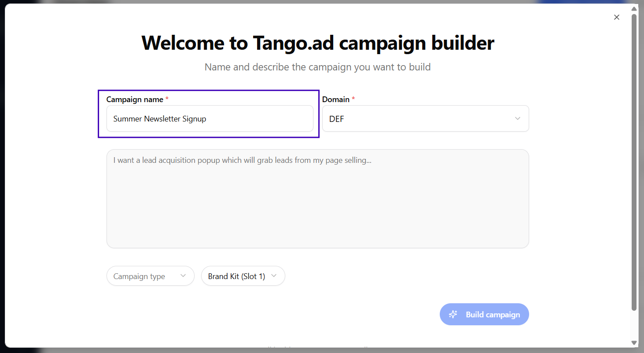Click the scrollbar up arrow
The width and height of the screenshot is (644, 353).
click(x=634, y=9)
